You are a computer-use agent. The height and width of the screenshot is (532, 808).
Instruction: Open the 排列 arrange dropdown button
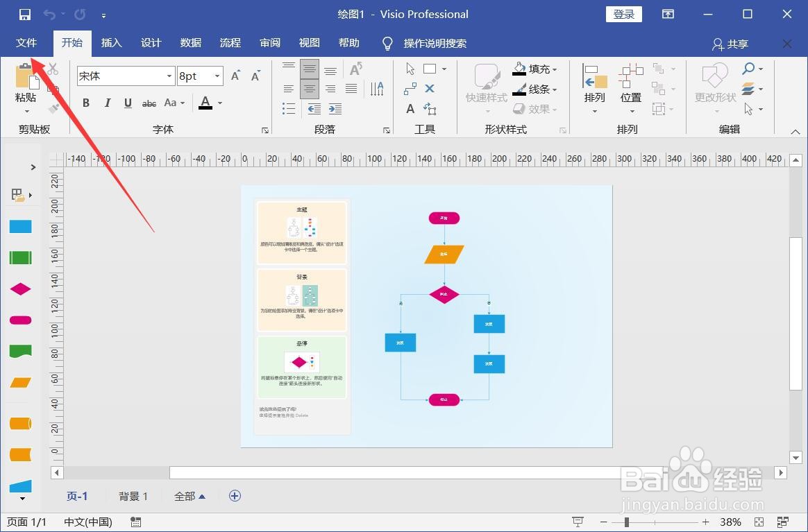click(595, 89)
